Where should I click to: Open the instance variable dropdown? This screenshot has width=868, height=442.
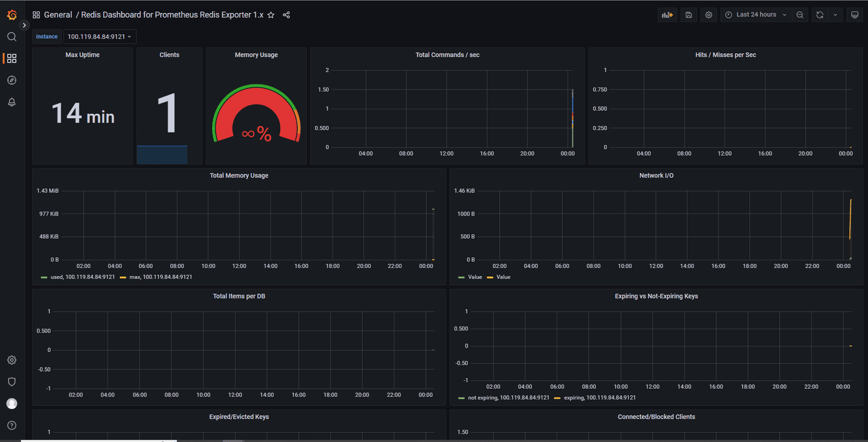click(100, 36)
